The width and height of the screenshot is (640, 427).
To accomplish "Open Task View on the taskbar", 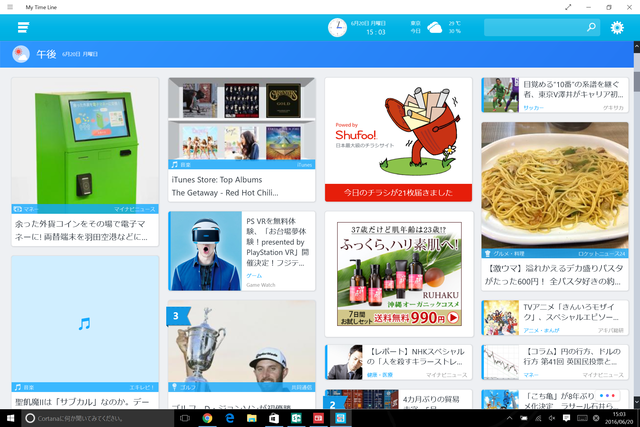I will tap(185, 418).
